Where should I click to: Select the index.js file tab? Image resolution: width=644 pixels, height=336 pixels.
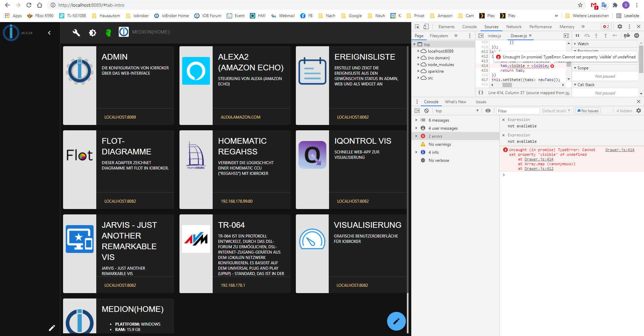pos(494,36)
